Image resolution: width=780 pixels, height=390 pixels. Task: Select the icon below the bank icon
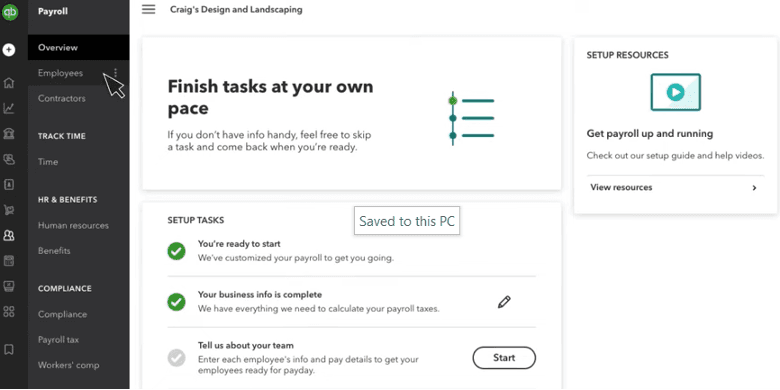tap(9, 159)
